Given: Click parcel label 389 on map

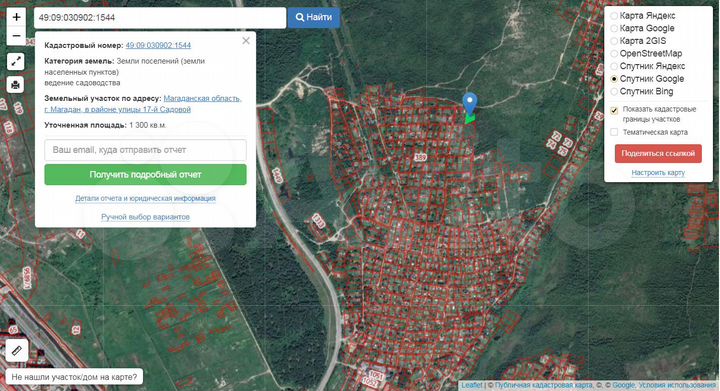Looking at the screenshot, I should click(x=421, y=157).
